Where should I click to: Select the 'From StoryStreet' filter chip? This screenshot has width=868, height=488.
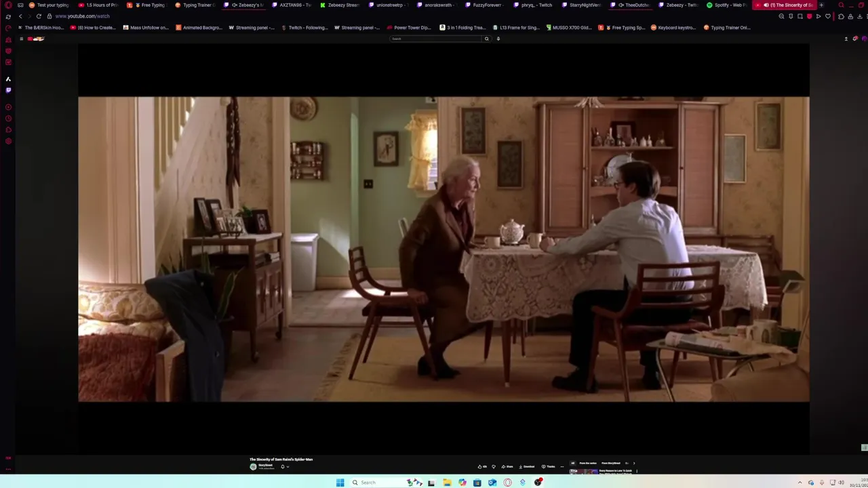coord(610,463)
